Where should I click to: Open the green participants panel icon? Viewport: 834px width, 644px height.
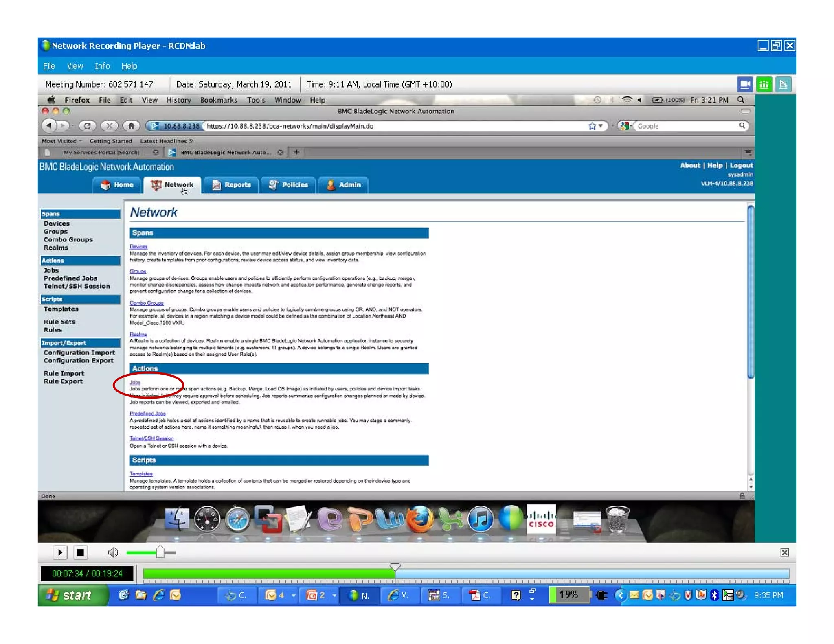pos(764,84)
